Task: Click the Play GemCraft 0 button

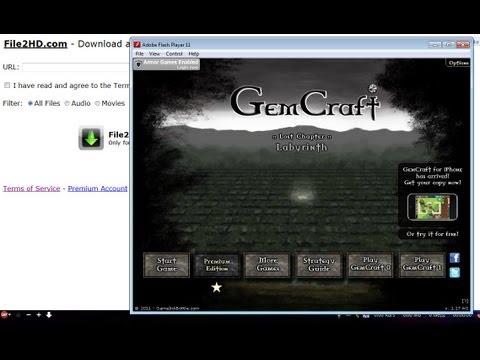Action: (x=370, y=265)
